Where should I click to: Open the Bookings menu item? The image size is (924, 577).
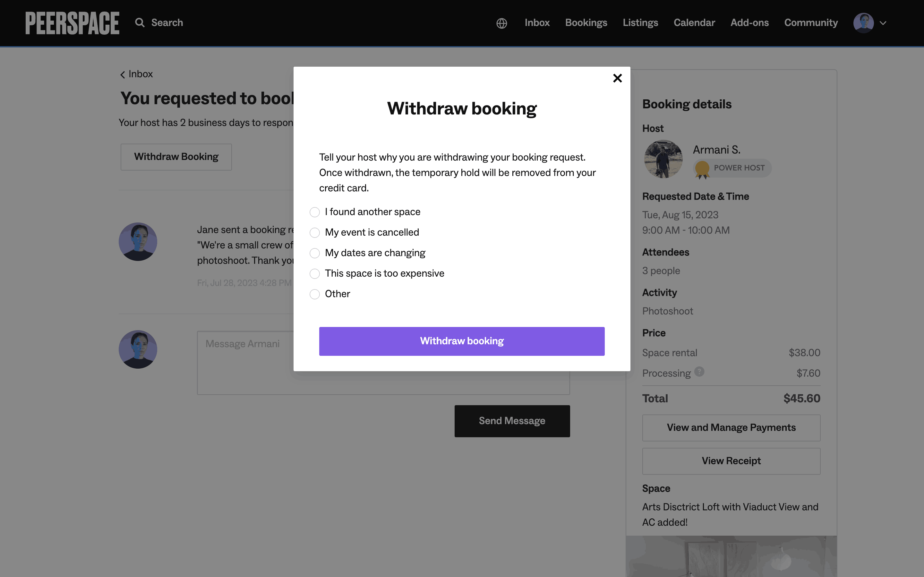click(x=586, y=23)
